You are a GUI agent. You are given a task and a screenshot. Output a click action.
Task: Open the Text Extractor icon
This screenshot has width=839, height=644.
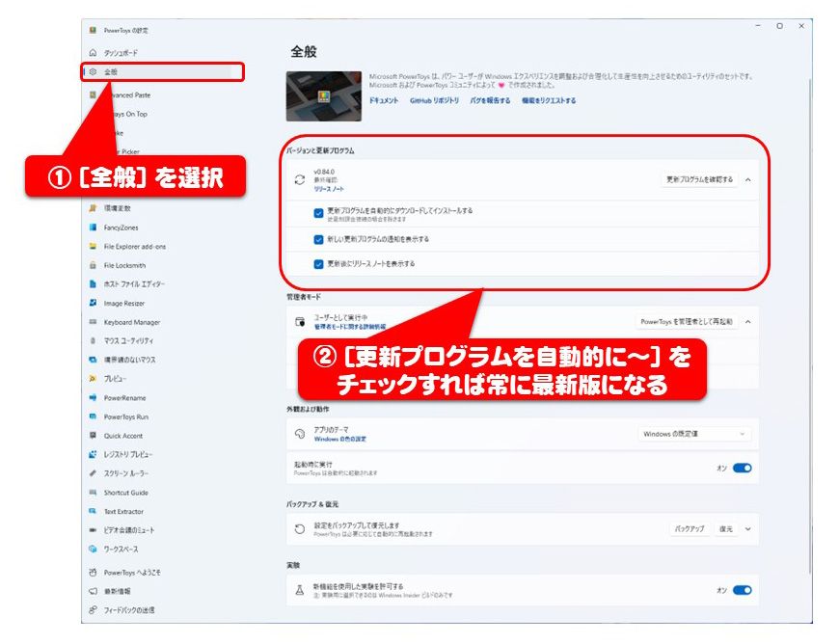pyautogui.click(x=94, y=511)
